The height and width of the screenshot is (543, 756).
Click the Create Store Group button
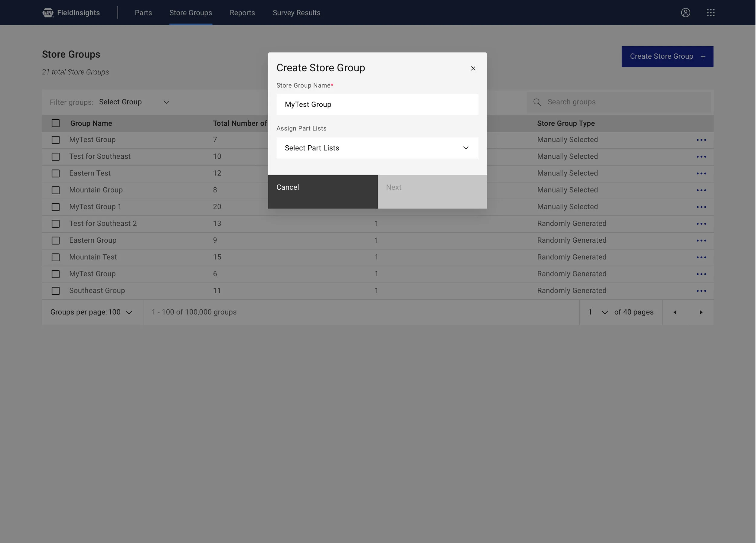click(667, 56)
